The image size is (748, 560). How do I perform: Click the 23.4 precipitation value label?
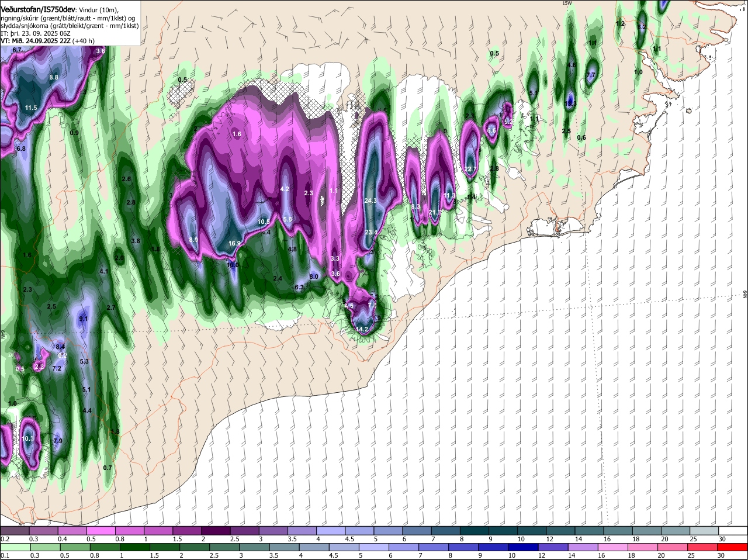point(371,232)
